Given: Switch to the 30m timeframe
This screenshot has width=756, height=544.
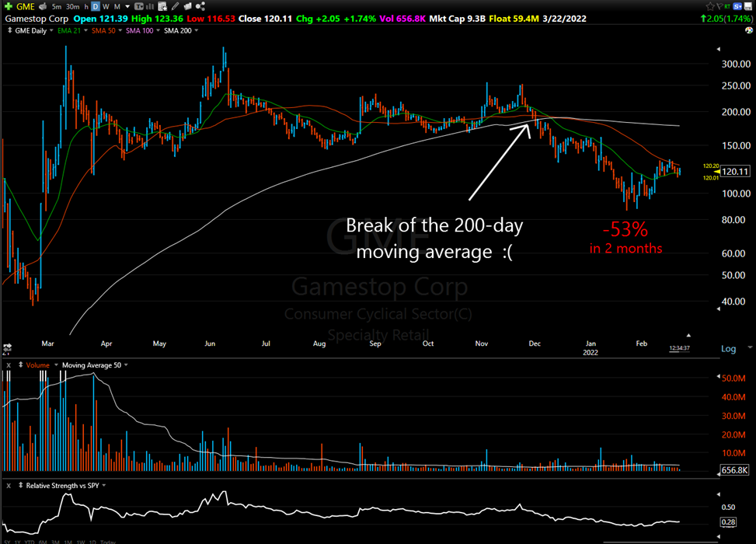Looking at the screenshot, I should (x=73, y=7).
